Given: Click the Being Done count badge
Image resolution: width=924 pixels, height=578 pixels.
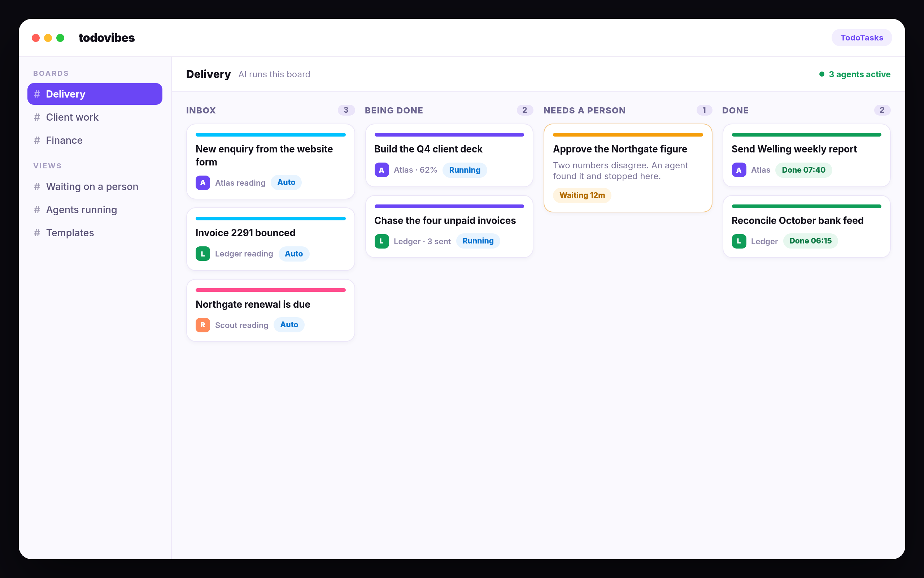Looking at the screenshot, I should [x=524, y=110].
